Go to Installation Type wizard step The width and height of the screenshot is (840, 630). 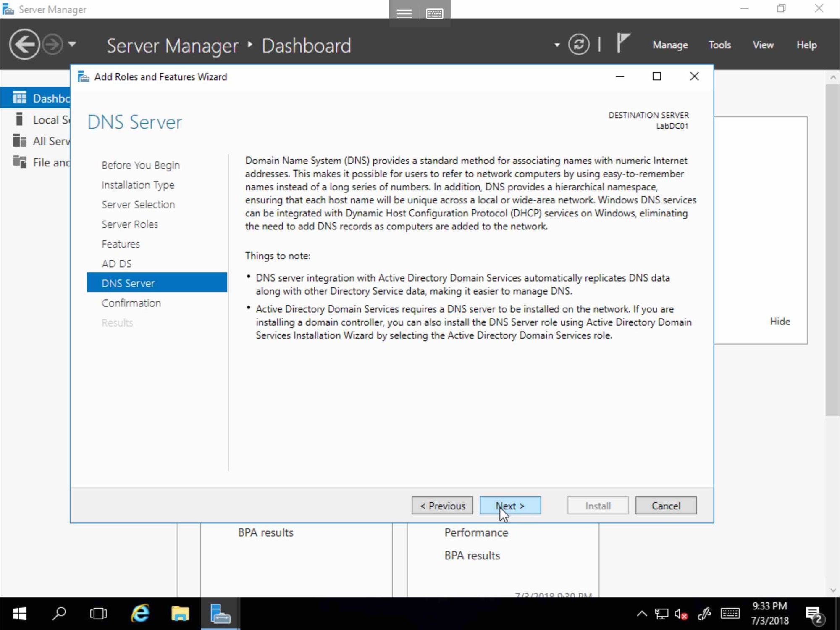[x=138, y=185]
